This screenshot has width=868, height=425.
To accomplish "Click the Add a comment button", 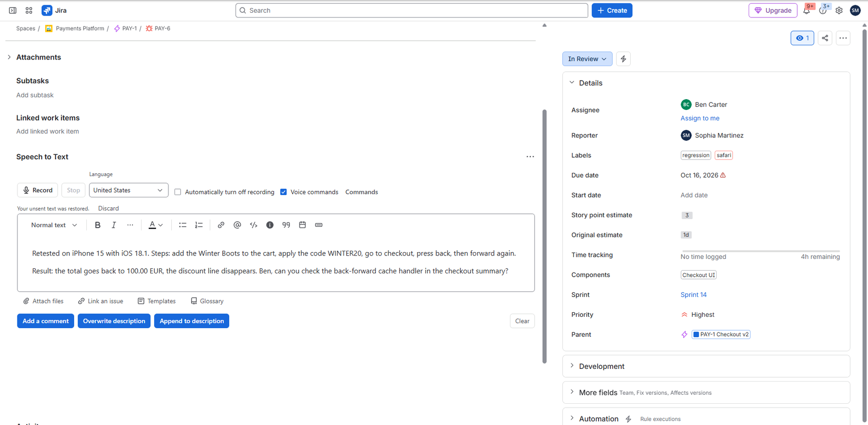I will point(45,321).
